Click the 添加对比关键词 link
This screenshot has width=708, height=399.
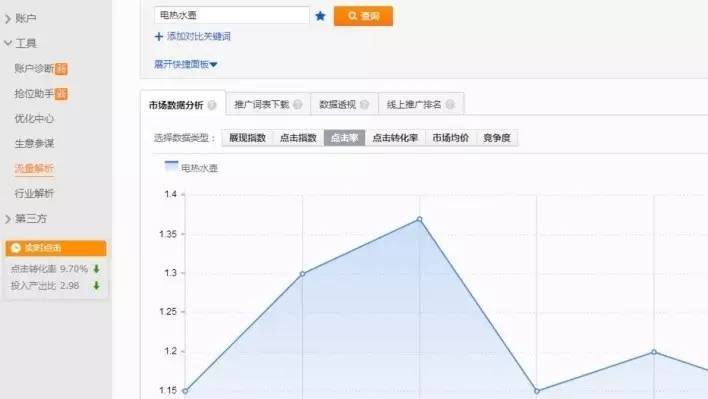pos(199,37)
